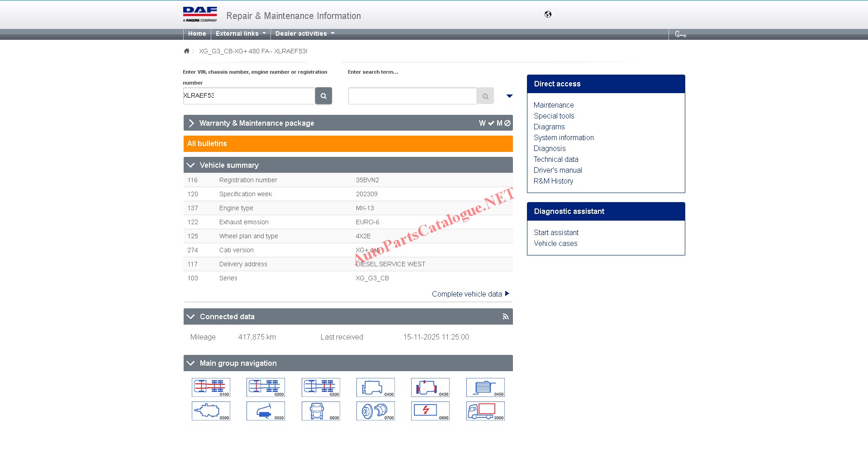The width and height of the screenshot is (868, 453).
Task: Go to home via breadcrumb house icon
Action: coord(186,51)
